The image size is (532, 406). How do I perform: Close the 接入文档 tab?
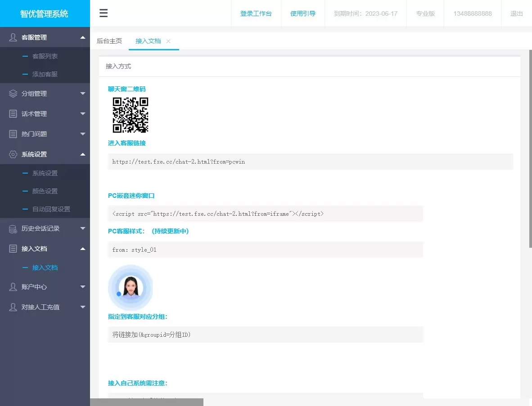[168, 41]
